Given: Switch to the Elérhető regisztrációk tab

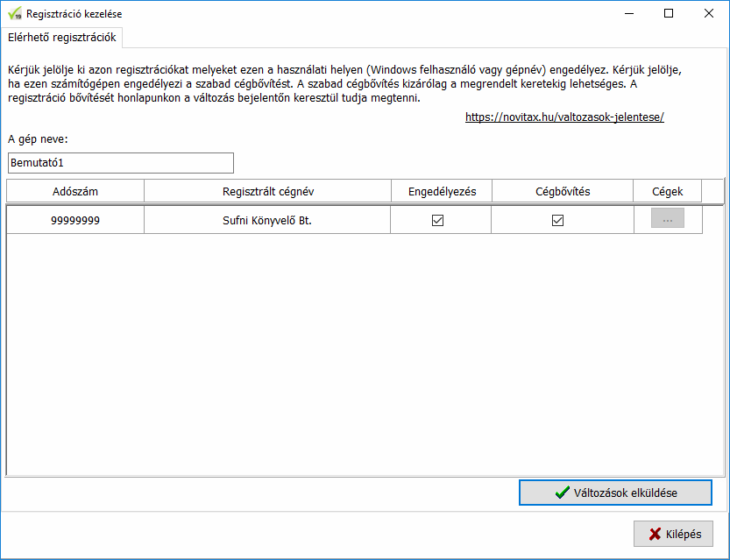Looking at the screenshot, I should [62, 38].
